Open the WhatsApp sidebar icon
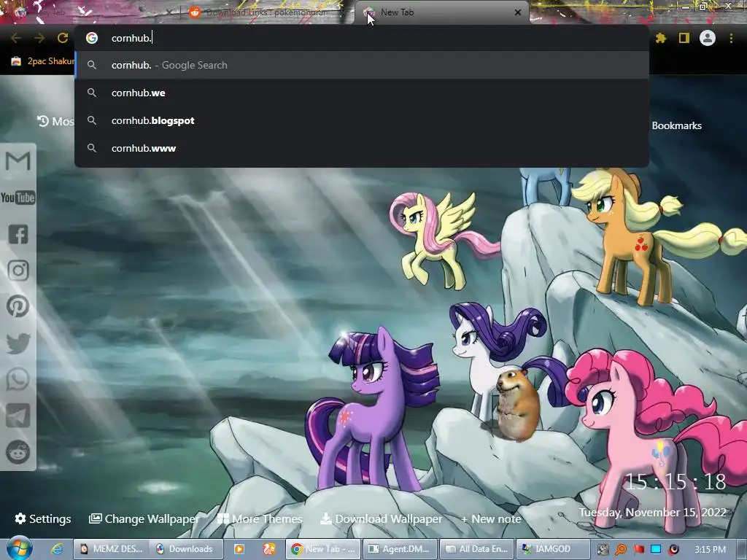The width and height of the screenshot is (747, 560). [18, 379]
